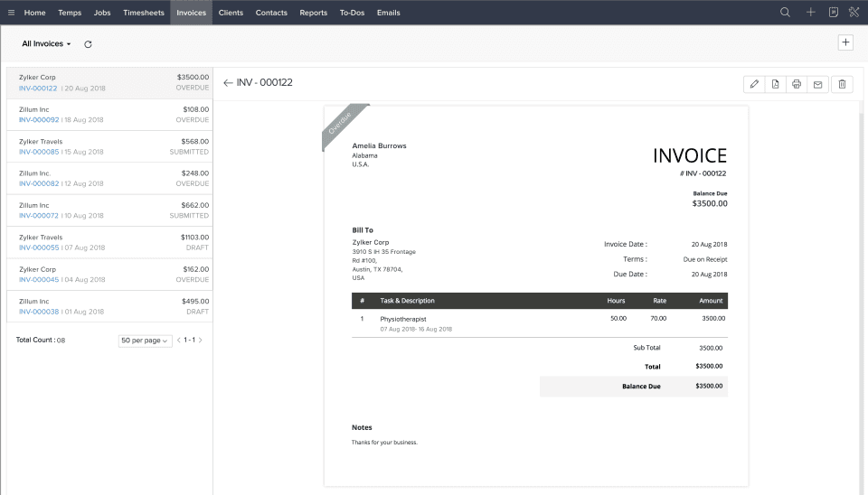Open the hamburger menu
The width and height of the screenshot is (868, 495).
click(x=11, y=13)
